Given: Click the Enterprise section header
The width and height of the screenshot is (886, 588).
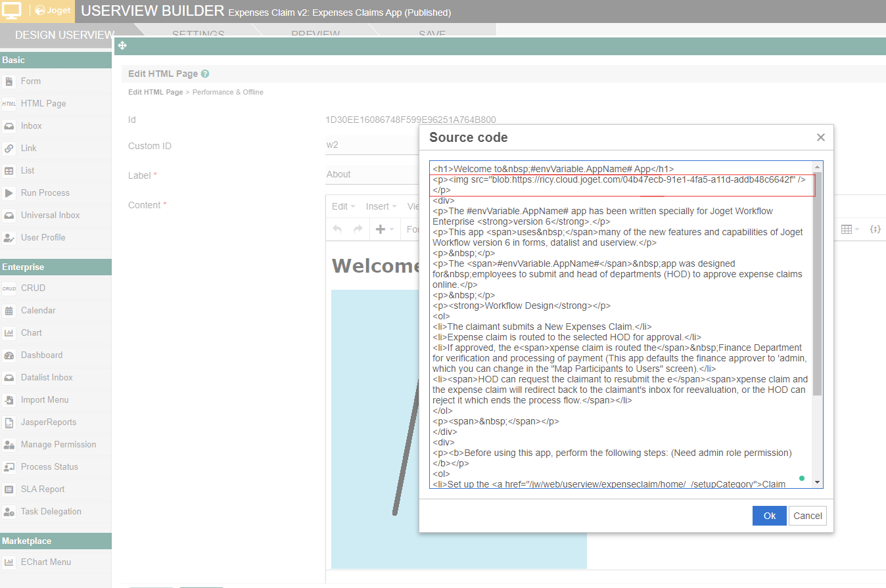Looking at the screenshot, I should [x=56, y=267].
